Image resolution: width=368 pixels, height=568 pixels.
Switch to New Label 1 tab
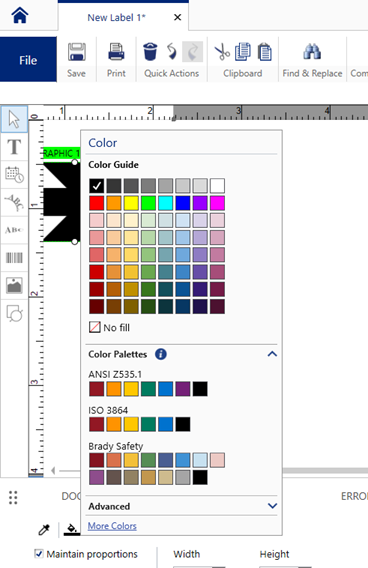(x=117, y=17)
